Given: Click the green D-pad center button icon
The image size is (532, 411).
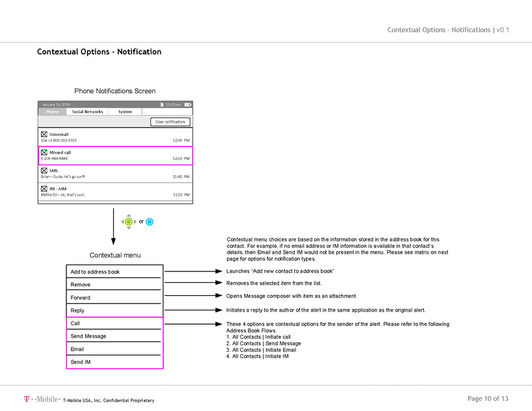Looking at the screenshot, I should (128, 222).
